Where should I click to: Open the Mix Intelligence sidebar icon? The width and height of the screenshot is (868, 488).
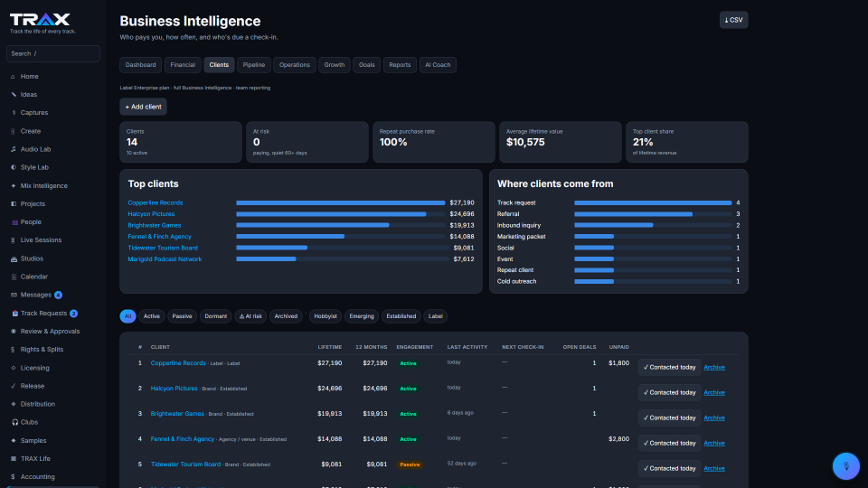click(x=14, y=186)
